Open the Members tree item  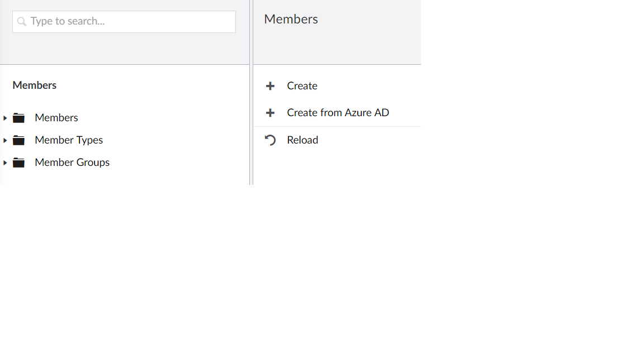(x=56, y=118)
